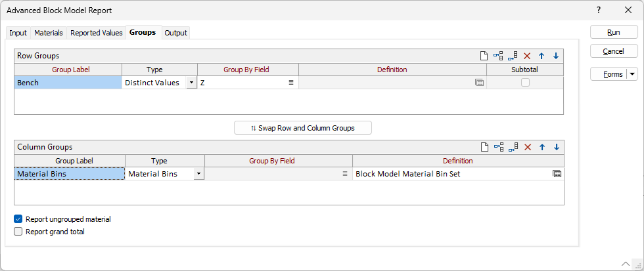Open Block Model Material Bin Set definition
This screenshot has width=644, height=271.
[x=557, y=174]
